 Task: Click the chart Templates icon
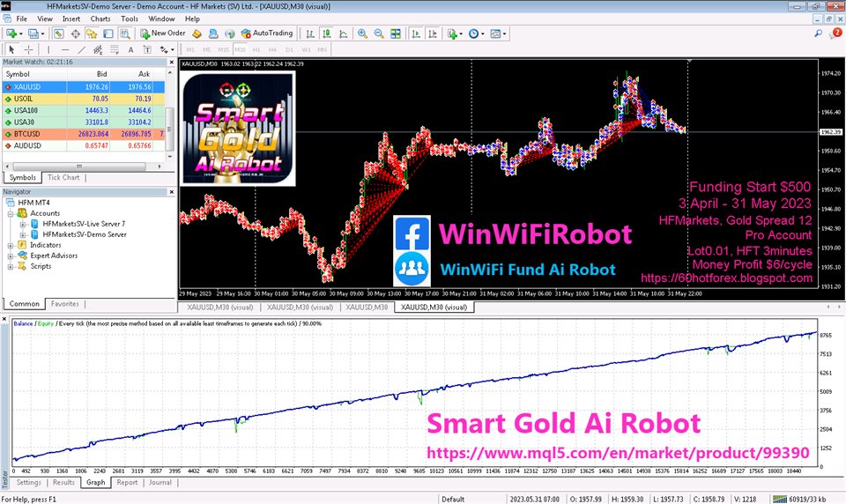coord(495,33)
